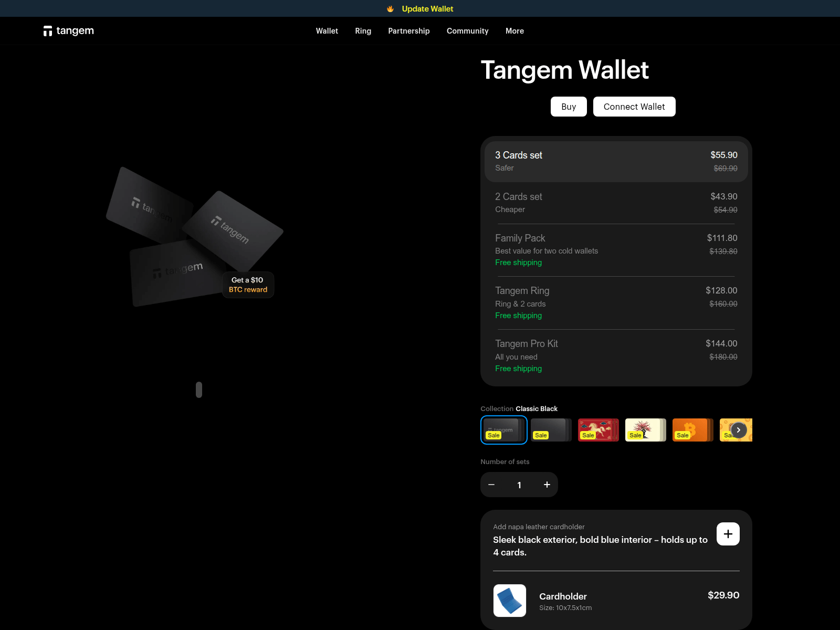Click the Free shipping text under Tangem Pro Kit
This screenshot has width=840, height=630.
click(519, 369)
